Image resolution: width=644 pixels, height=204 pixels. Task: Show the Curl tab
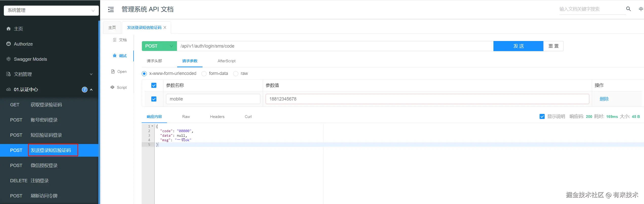[248, 117]
